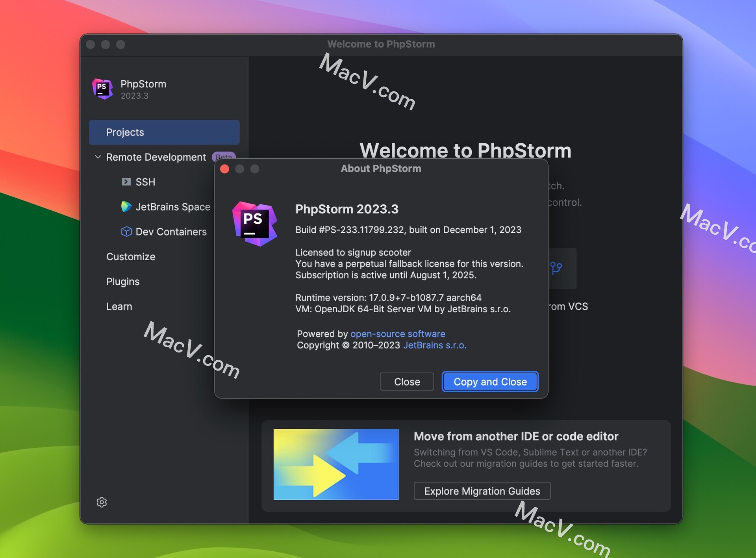756x558 pixels.
Task: Click 'Move from another IDE or code editor' heading
Action: click(x=516, y=436)
